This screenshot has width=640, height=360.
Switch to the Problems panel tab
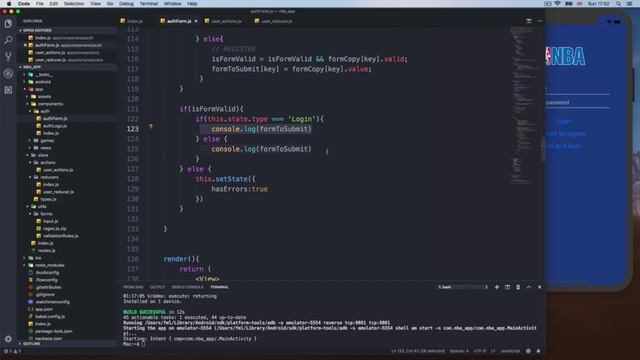[133, 287]
